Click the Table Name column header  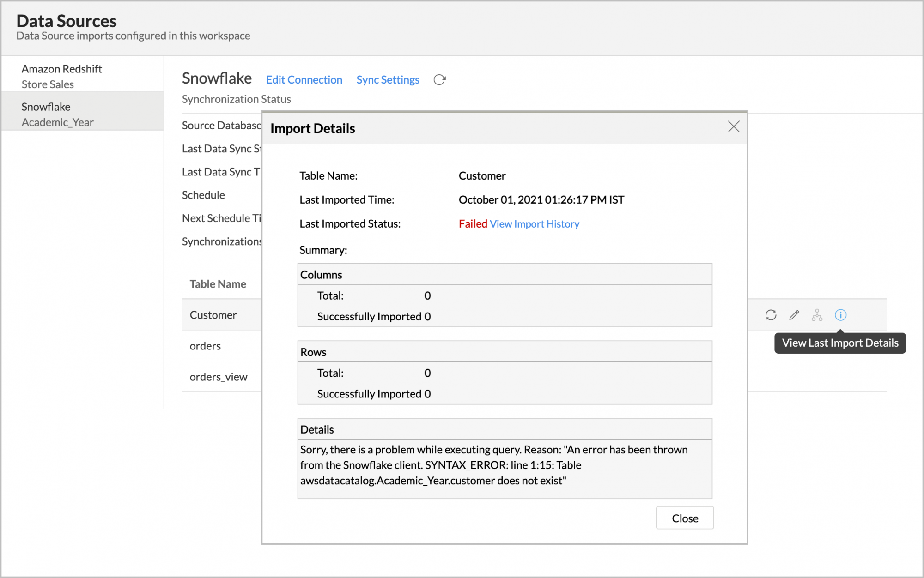tap(218, 284)
